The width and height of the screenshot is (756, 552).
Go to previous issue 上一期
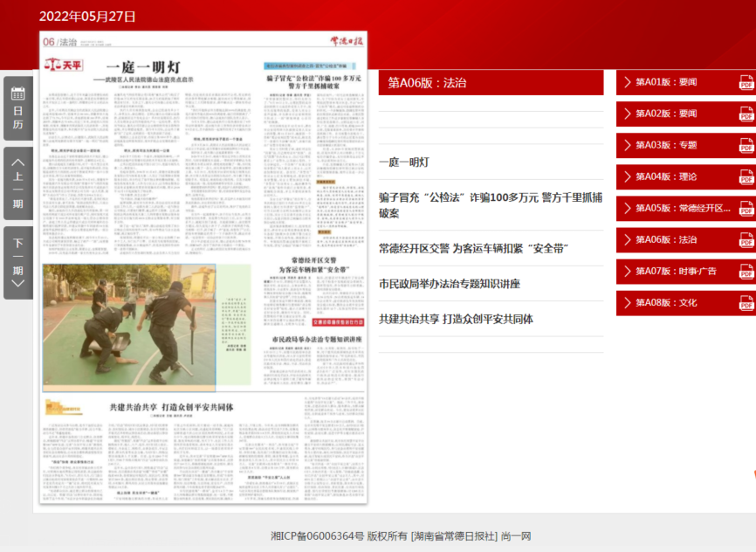(x=17, y=183)
